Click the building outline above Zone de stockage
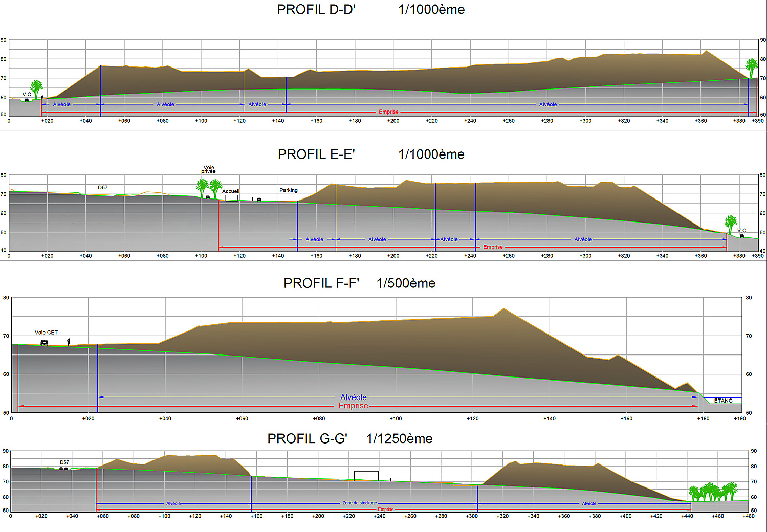Image resolution: width=767 pixels, height=532 pixels. pos(366,476)
